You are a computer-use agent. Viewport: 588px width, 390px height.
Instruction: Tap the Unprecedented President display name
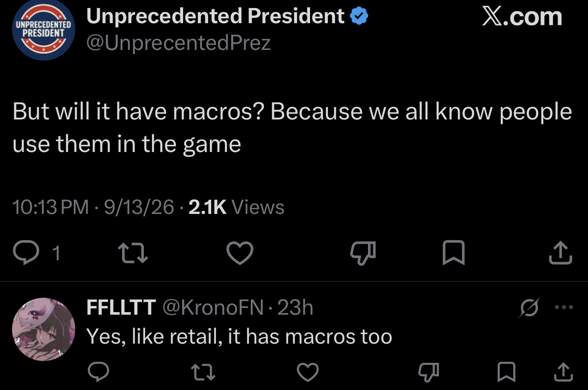[215, 16]
